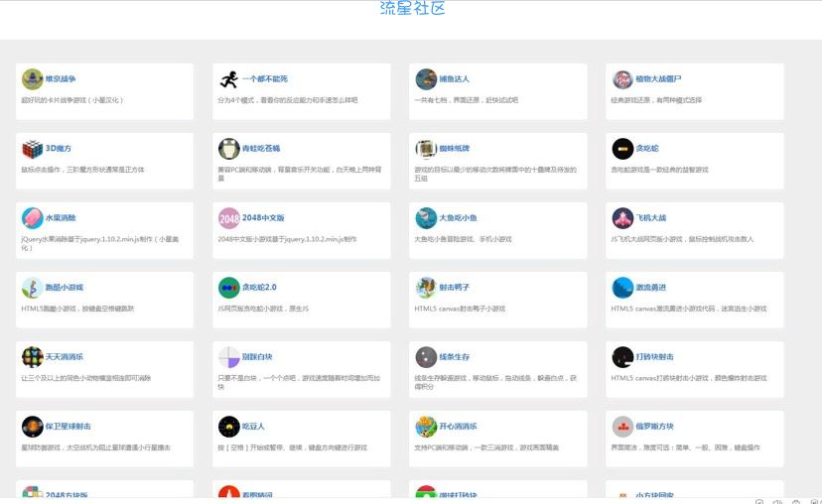The image size is (822, 504).
Task: Open the 打砖块射击 game link
Action: (655, 357)
